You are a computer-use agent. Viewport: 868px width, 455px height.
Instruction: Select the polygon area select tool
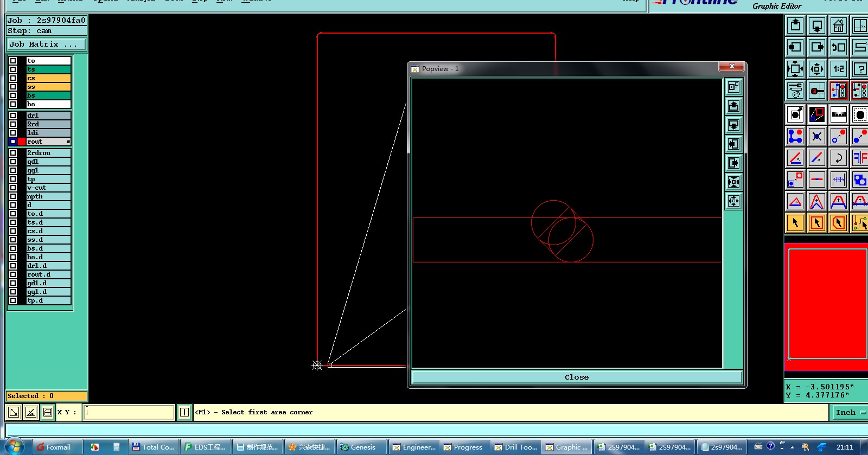[839, 223]
